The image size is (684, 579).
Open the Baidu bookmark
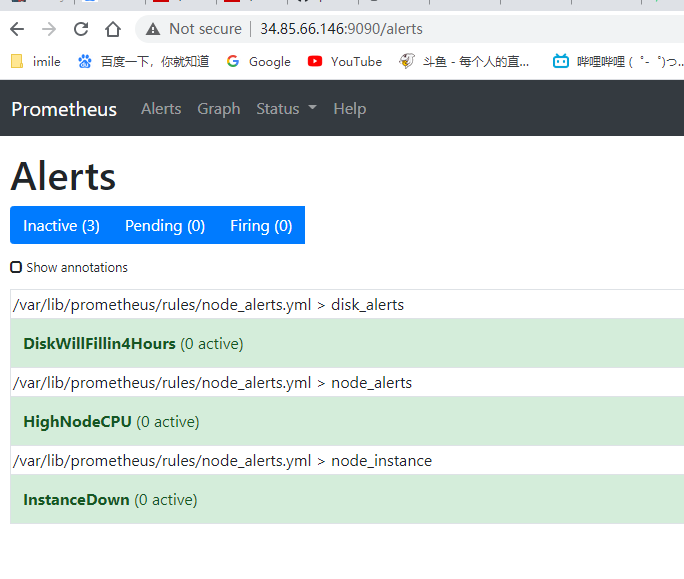click(x=144, y=62)
